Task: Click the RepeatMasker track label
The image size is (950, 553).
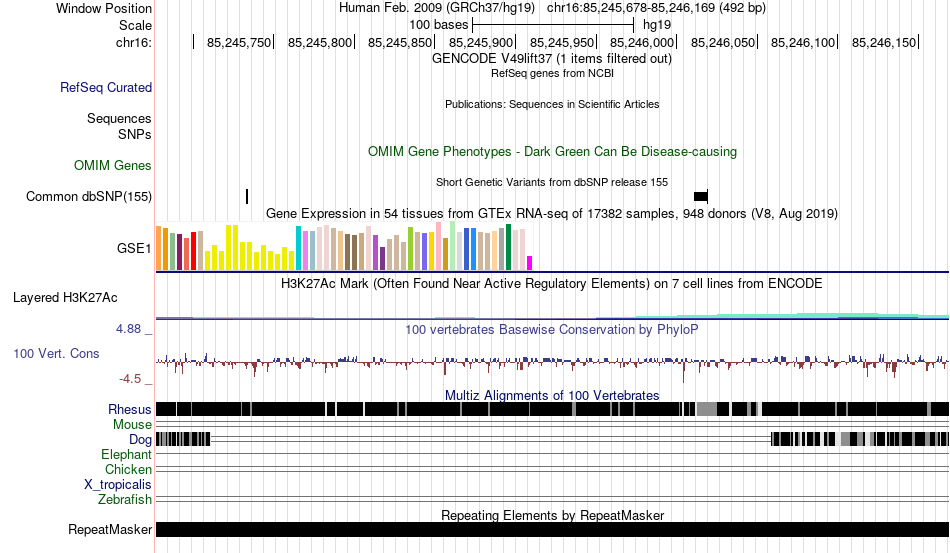Action: coord(110,530)
